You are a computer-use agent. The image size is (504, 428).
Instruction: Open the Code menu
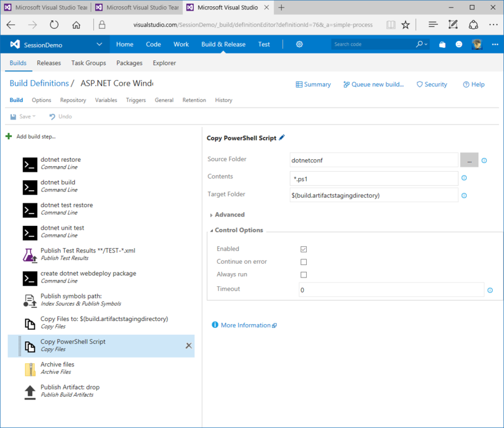point(153,44)
